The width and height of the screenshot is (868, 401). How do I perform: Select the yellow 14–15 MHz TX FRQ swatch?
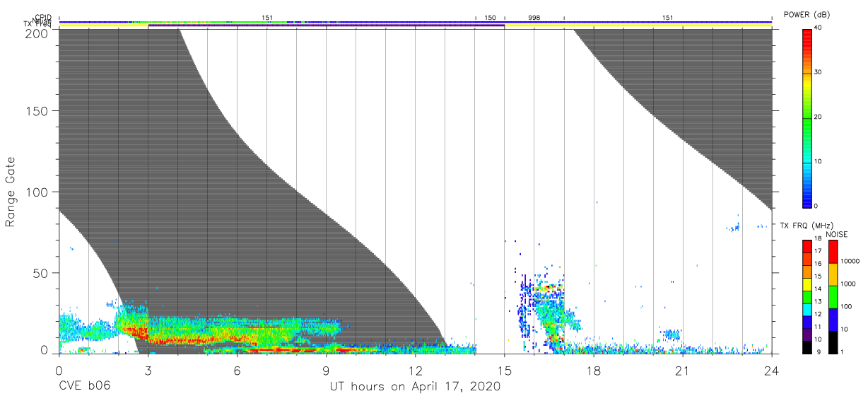tap(807, 284)
